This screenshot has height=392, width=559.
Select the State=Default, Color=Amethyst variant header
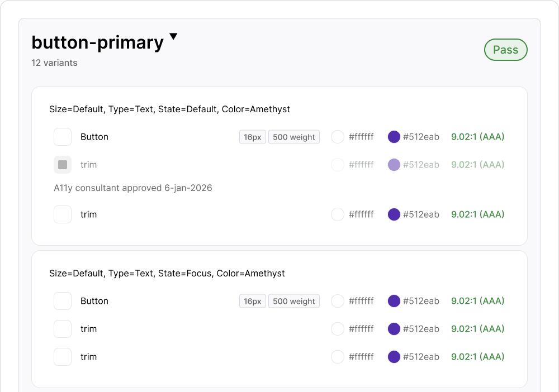click(169, 109)
